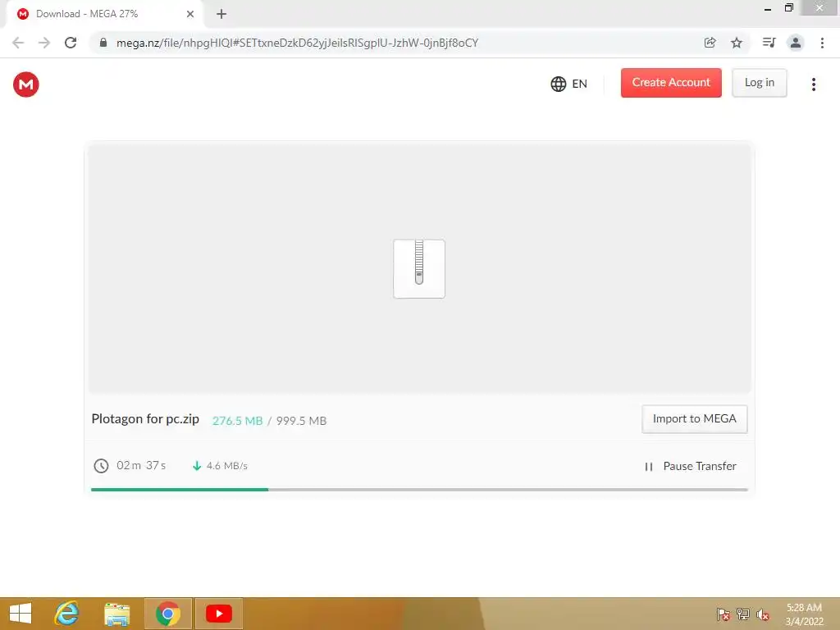Click the Import to MEGA button

[694, 419]
